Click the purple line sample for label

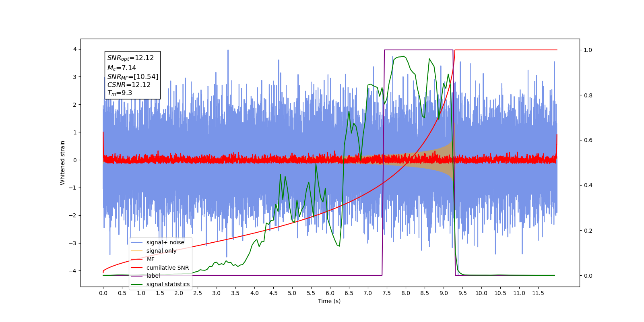point(137,276)
